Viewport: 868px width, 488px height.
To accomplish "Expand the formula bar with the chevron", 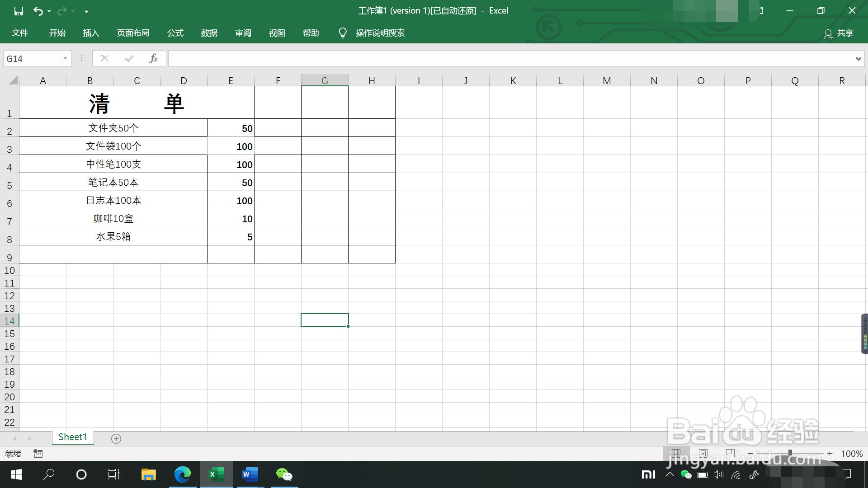I will click(x=858, y=59).
